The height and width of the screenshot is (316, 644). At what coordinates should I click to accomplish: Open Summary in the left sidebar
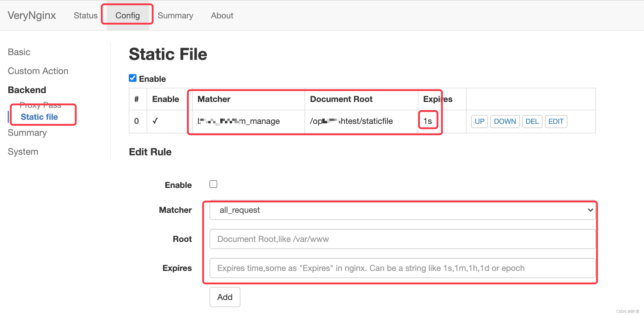27,133
